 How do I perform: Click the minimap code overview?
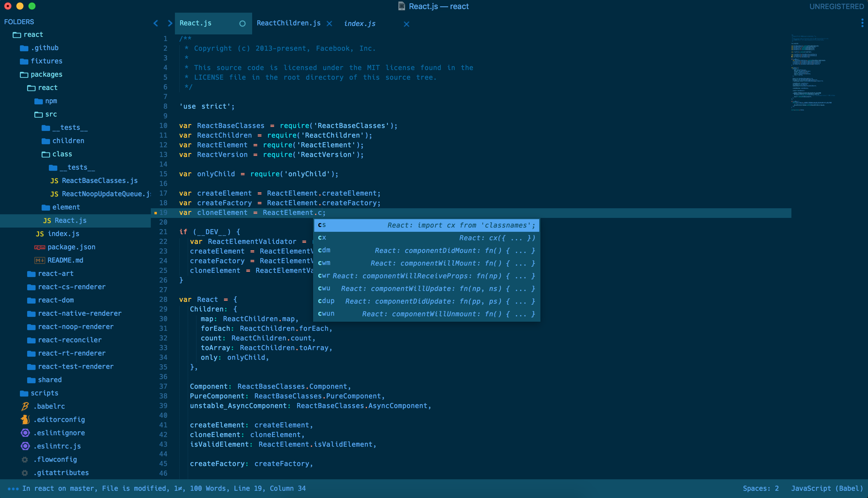click(813, 72)
